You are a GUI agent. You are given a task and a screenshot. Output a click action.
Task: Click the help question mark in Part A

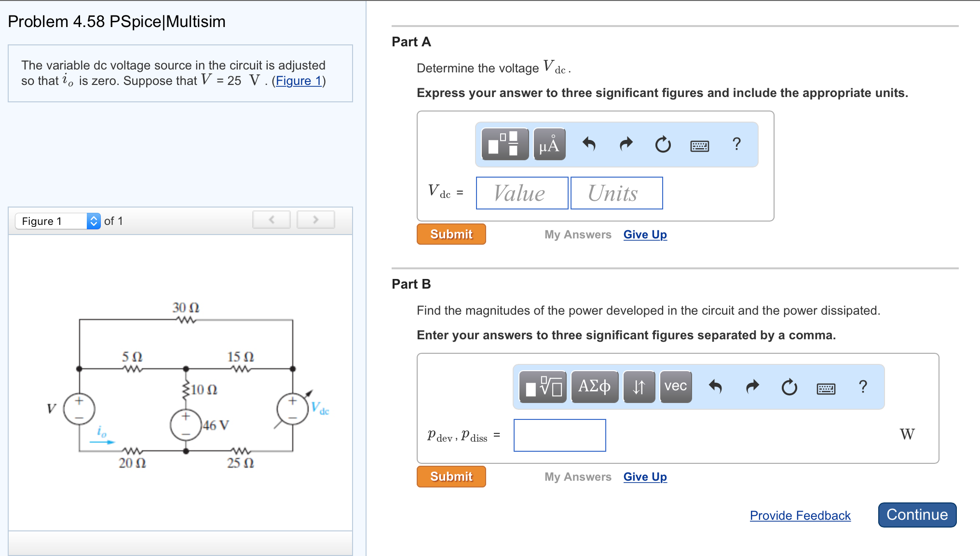(x=736, y=143)
